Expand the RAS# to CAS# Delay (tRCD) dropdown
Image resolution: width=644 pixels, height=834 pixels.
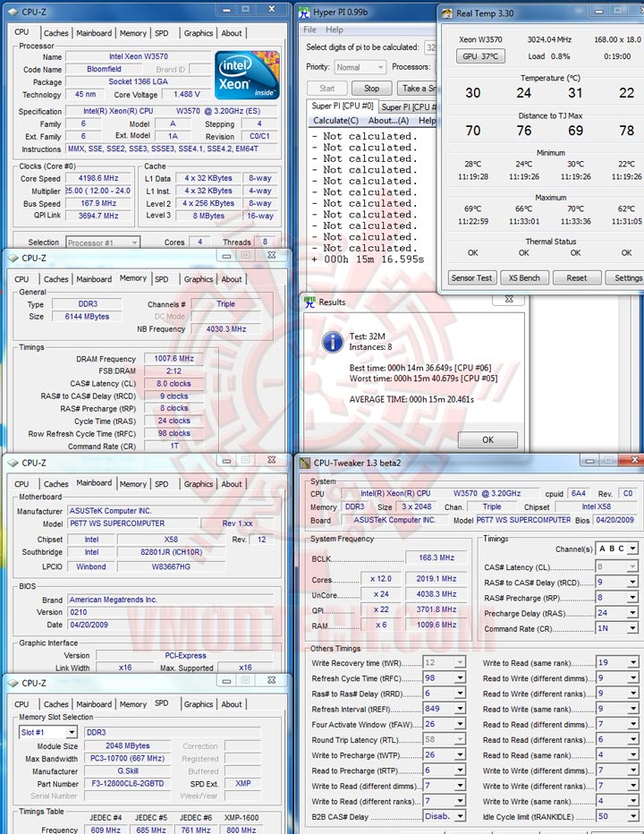pyautogui.click(x=632, y=582)
